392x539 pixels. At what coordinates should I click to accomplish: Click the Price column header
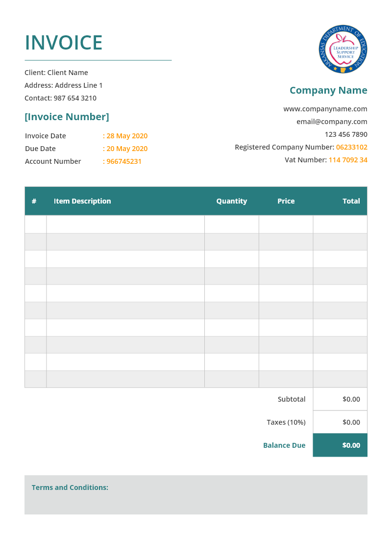286,201
